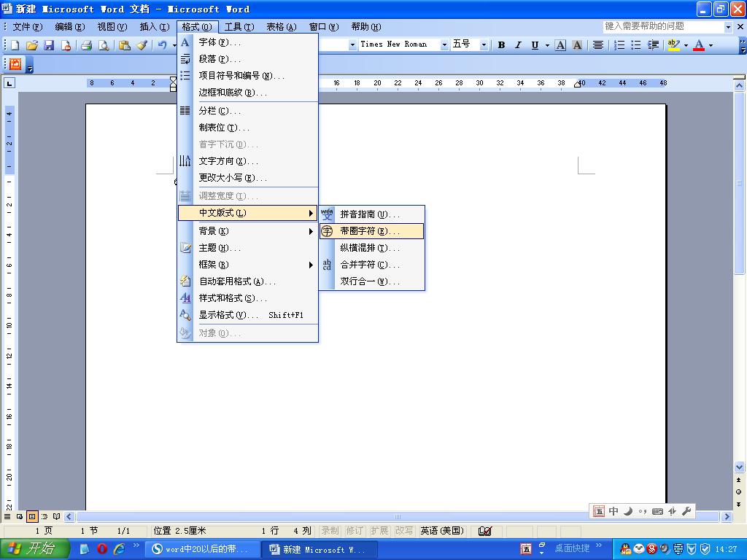The width and height of the screenshot is (747, 560).
Task: Click the Print Preview icon
Action: pos(103,45)
